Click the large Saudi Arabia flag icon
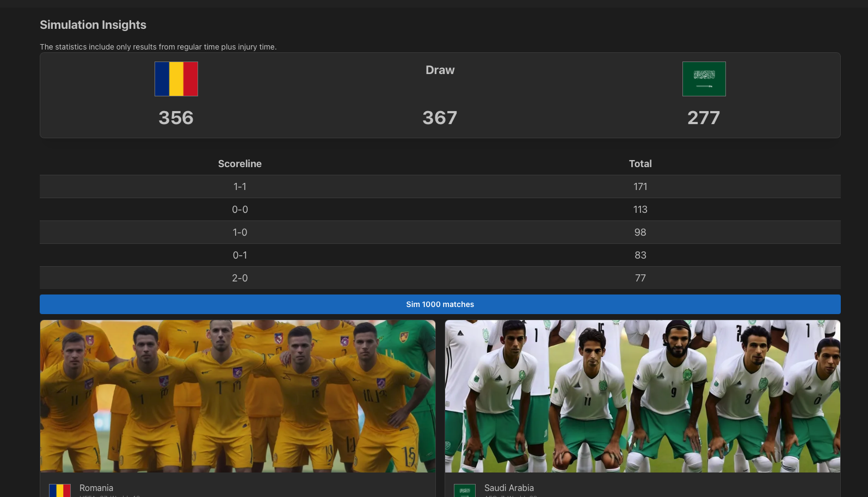 [704, 79]
